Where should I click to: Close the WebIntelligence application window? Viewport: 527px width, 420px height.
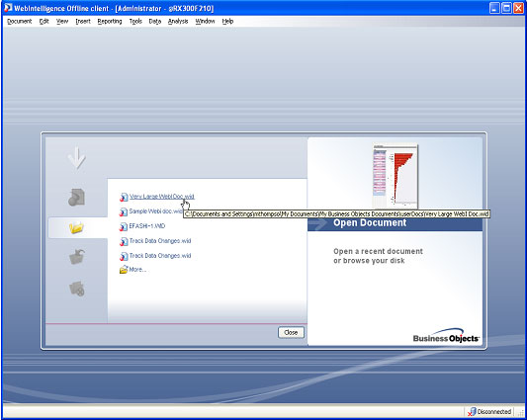[x=519, y=8]
